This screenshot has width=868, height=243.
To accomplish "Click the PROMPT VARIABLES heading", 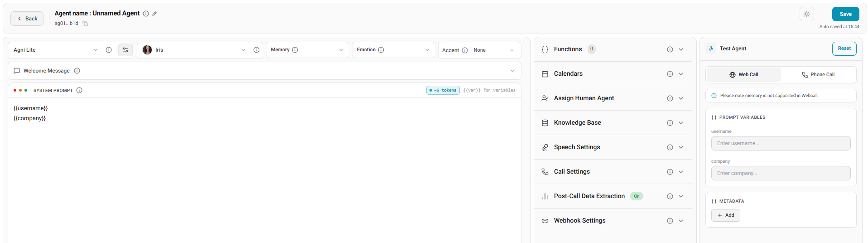I will 742,117.
